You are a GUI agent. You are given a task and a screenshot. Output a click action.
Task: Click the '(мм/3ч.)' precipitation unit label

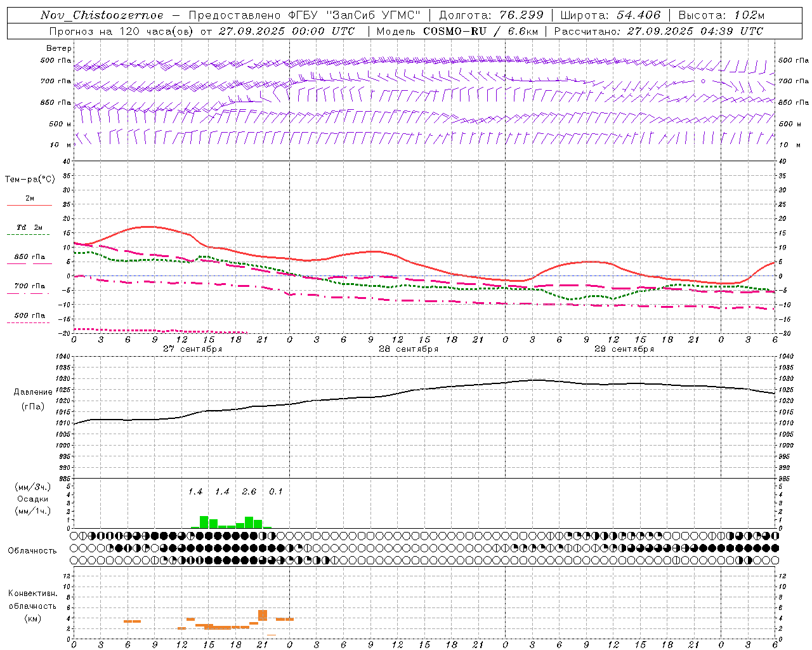pos(32,487)
